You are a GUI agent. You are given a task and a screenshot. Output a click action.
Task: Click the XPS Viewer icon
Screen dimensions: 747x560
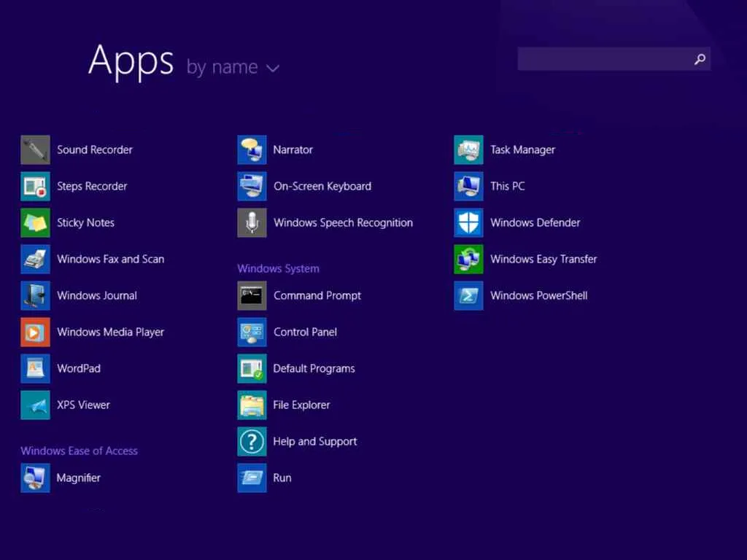click(35, 405)
